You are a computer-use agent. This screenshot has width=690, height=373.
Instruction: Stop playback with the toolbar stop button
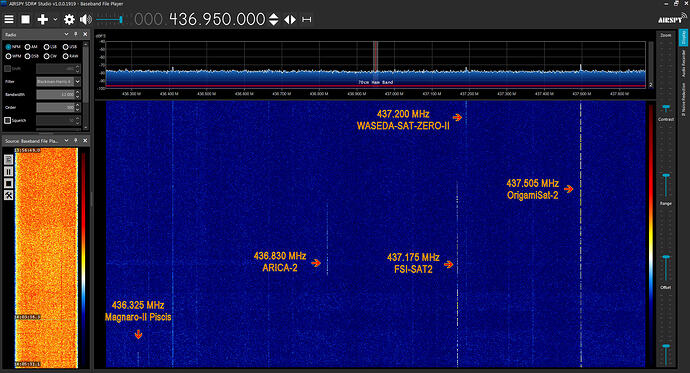[26, 19]
